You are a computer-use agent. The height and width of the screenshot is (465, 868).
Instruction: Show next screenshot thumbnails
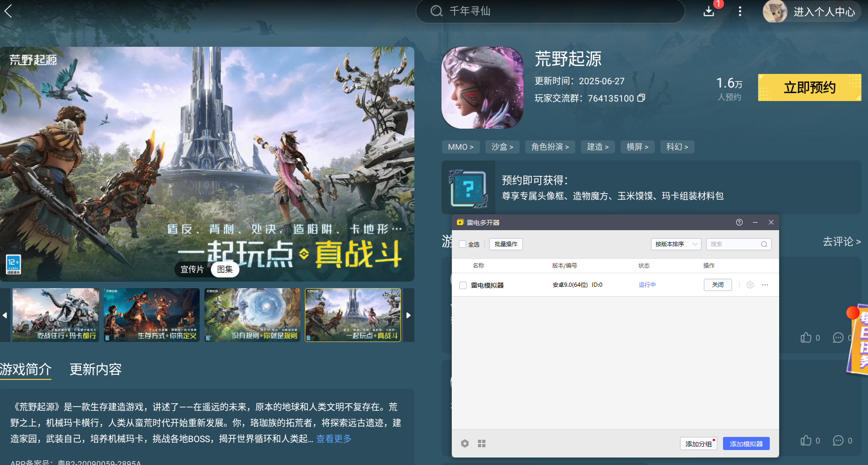408,315
